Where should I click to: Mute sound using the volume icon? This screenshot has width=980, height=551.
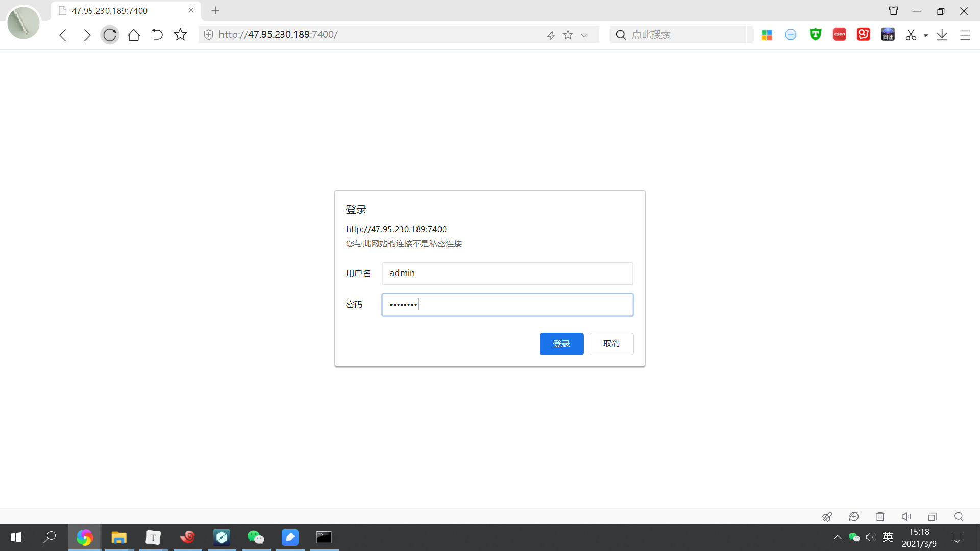click(906, 517)
